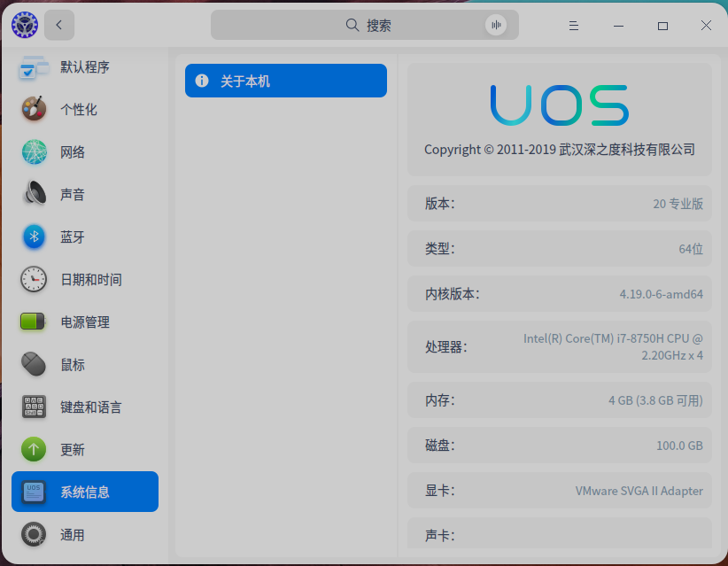Open the Mouse (鼠标) icon
This screenshot has width=728, height=566.
pyautogui.click(x=34, y=364)
